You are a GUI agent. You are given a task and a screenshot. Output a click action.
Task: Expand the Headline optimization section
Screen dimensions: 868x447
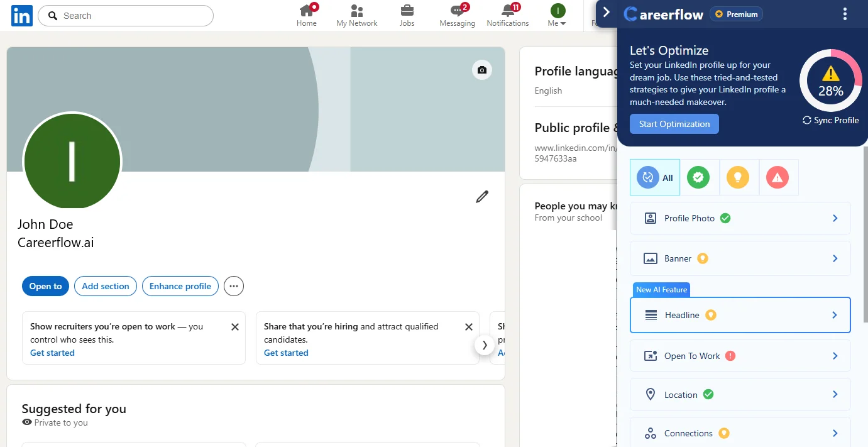(x=740, y=314)
